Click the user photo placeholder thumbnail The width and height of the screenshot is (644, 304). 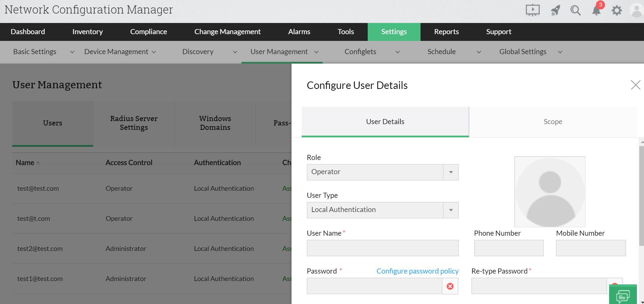click(x=550, y=192)
